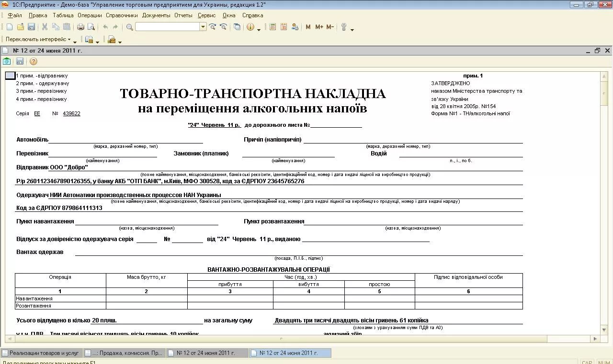Save using the main toolbar floppy disk icon
The height and width of the screenshot is (364, 613).
pyautogui.click(x=31, y=27)
